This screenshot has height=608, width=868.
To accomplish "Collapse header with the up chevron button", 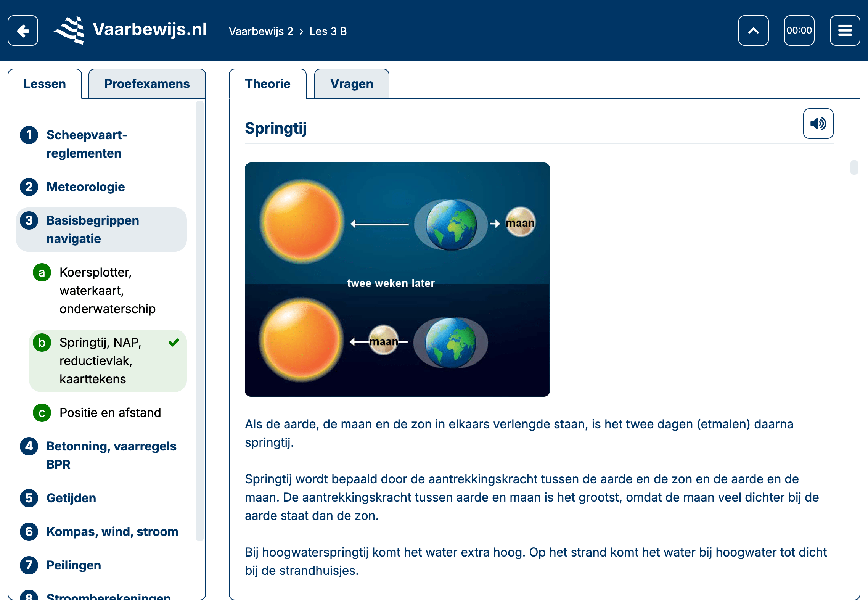I will (753, 31).
